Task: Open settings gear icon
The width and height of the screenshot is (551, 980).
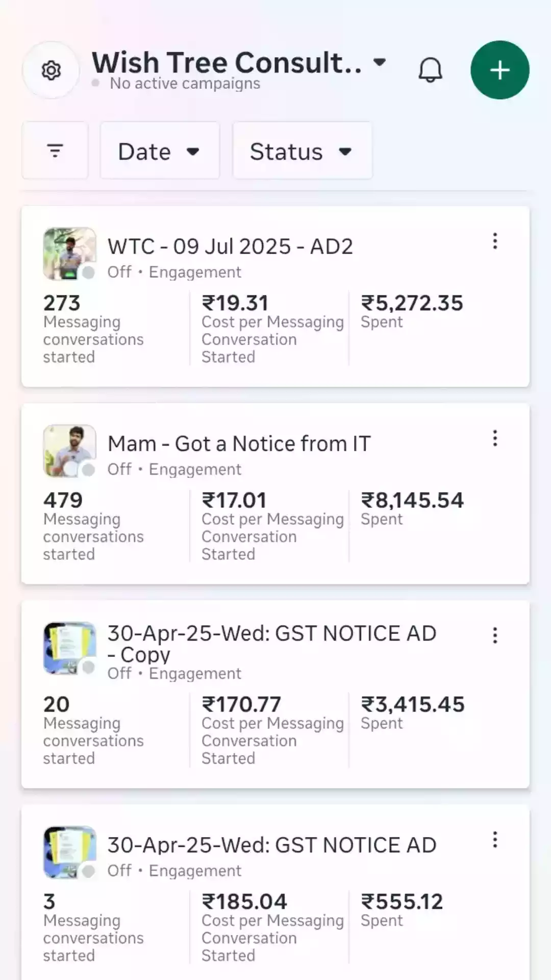Action: [x=51, y=70]
